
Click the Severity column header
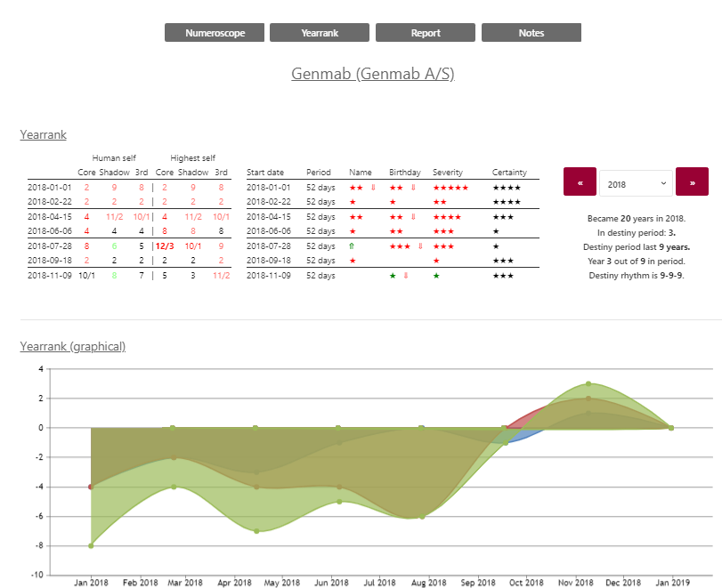[x=448, y=172]
